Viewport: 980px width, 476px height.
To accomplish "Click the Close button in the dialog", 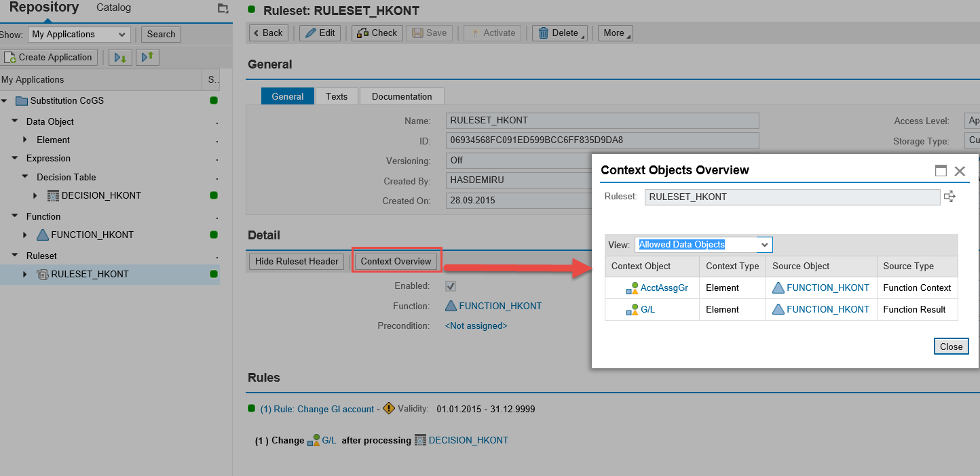I will (x=951, y=346).
